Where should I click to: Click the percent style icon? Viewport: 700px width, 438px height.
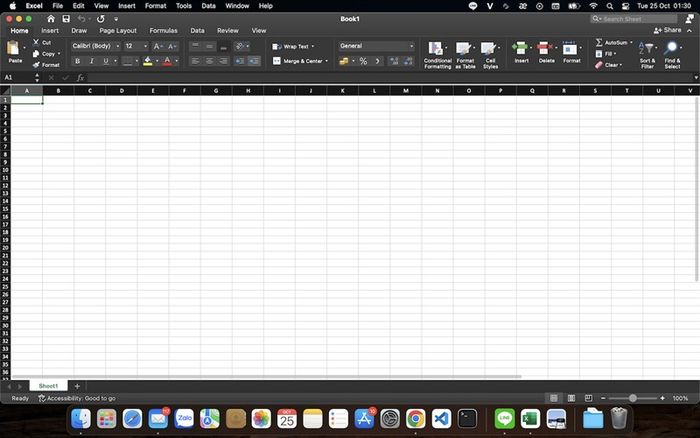click(x=363, y=61)
